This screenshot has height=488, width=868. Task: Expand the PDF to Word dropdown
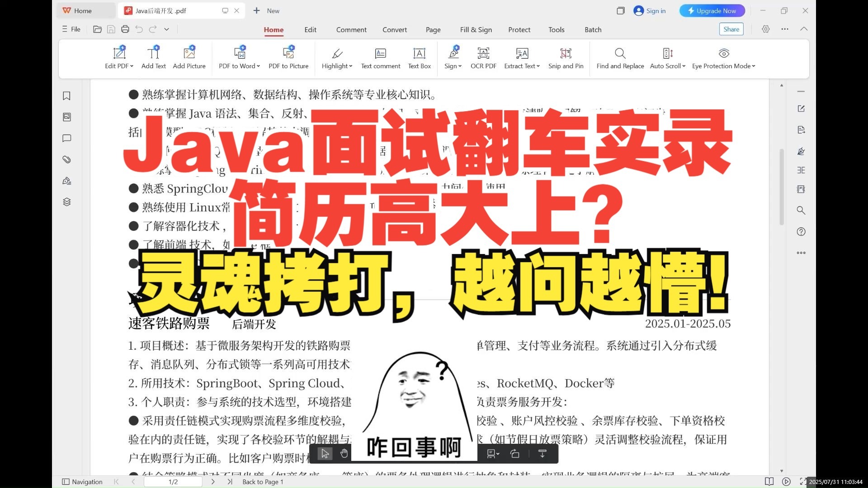(259, 66)
